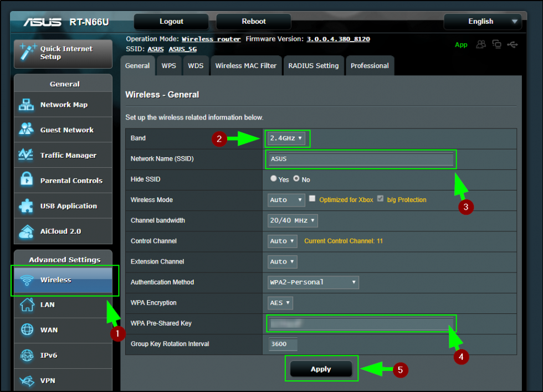Click the Network Name SSID field
This screenshot has width=543, height=392.
point(361,159)
